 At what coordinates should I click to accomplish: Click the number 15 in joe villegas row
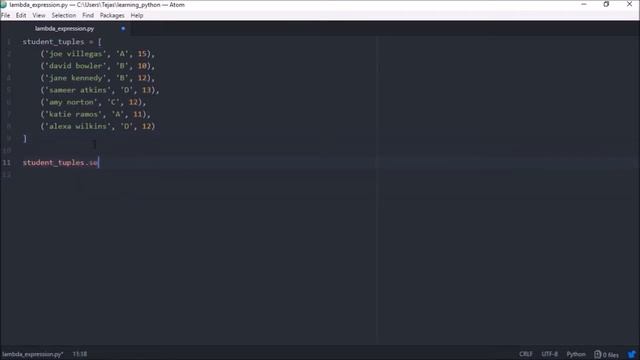142,54
